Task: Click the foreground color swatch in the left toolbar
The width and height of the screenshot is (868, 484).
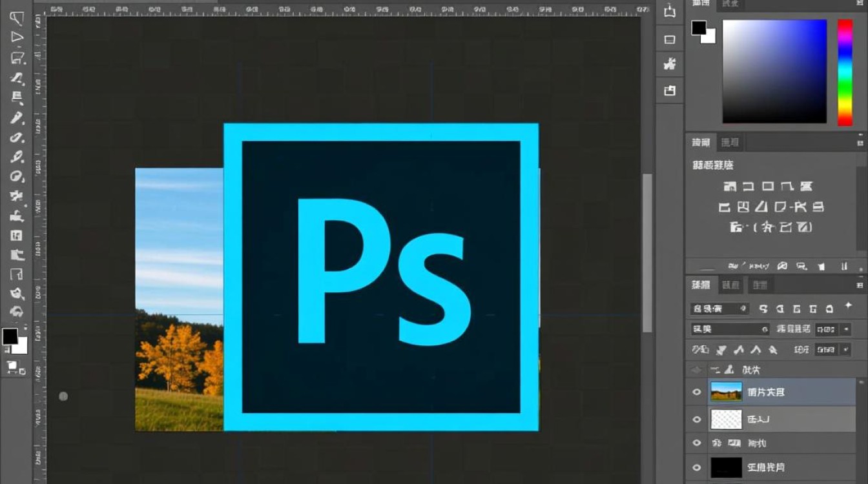Action: click(10, 336)
